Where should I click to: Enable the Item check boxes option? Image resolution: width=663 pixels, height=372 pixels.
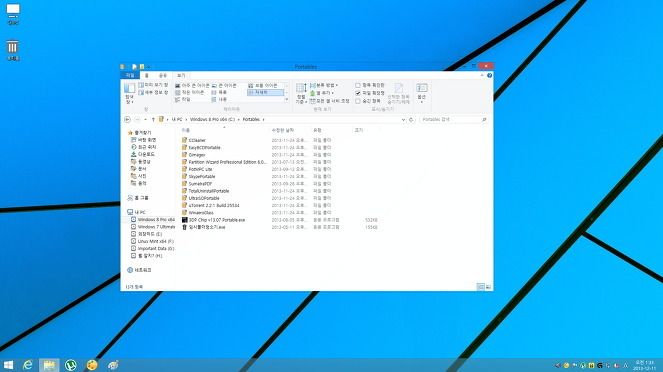358,85
